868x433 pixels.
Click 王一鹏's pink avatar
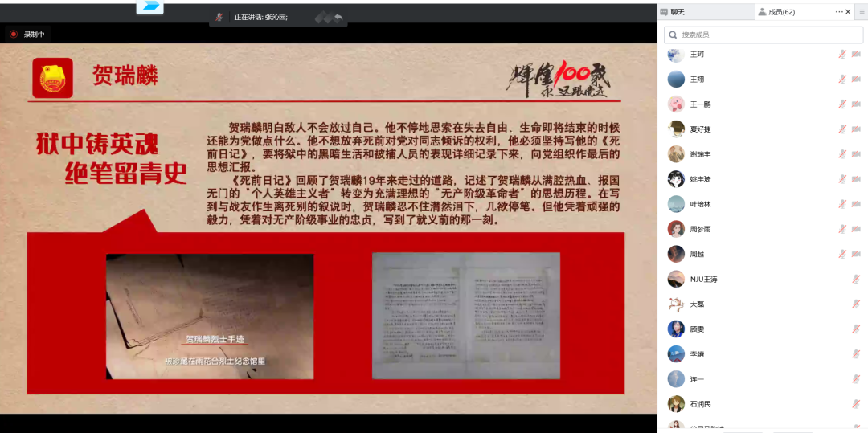pyautogui.click(x=676, y=104)
